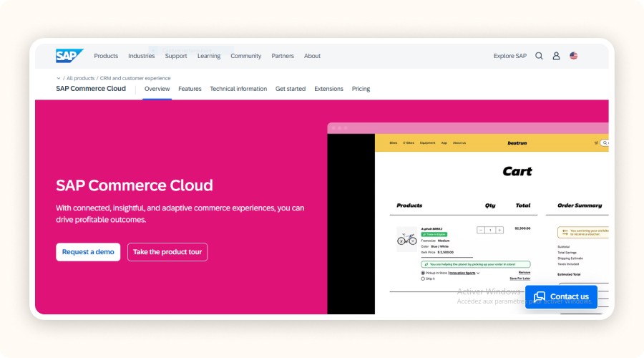The height and width of the screenshot is (358, 644).
Task: Expand the Innovation Sports store dropdown
Action: (464, 273)
